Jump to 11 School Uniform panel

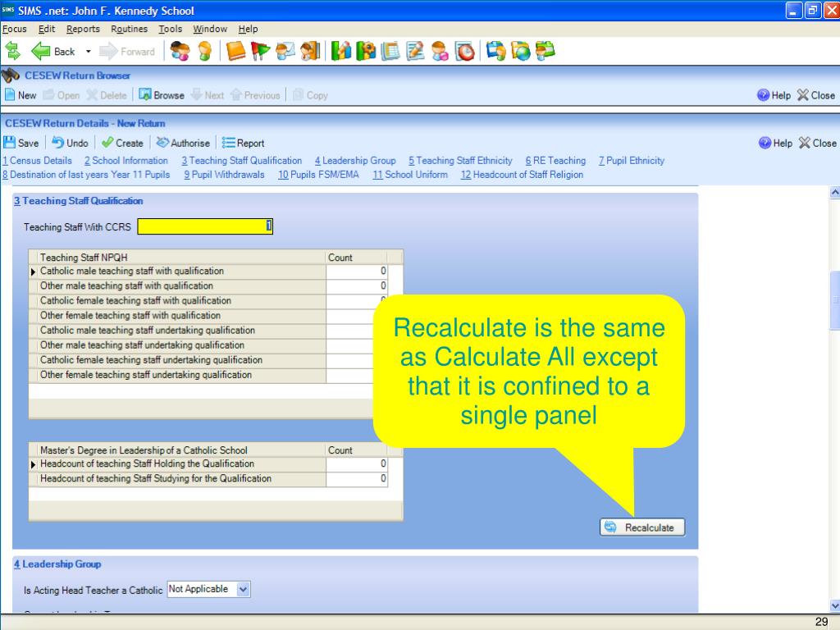pos(410,175)
